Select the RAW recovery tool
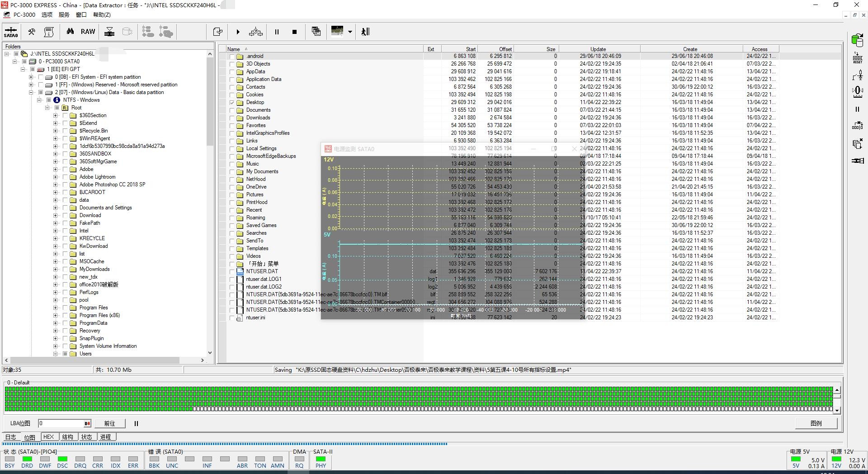This screenshot has width=868, height=474. tap(88, 32)
